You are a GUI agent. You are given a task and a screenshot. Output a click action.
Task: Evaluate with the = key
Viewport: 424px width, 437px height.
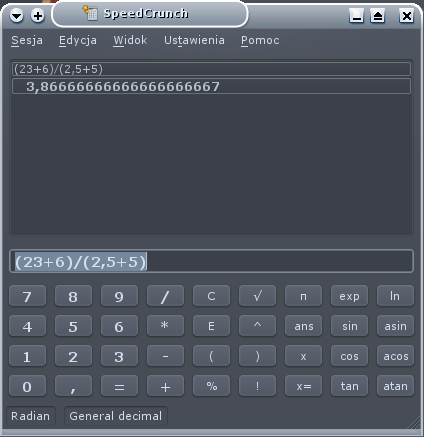coord(119,386)
